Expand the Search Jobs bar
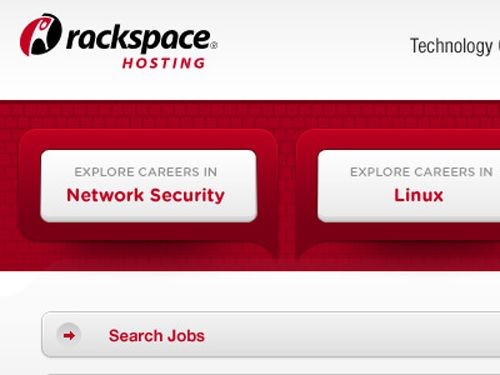Viewport: 500px width, 375px height. tap(271, 335)
